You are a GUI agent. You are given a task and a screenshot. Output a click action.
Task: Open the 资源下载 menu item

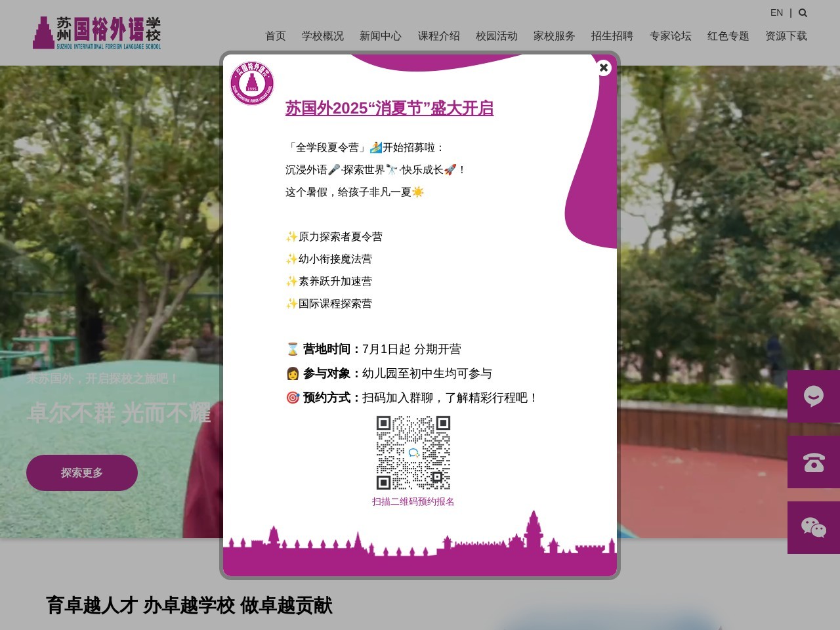[786, 36]
